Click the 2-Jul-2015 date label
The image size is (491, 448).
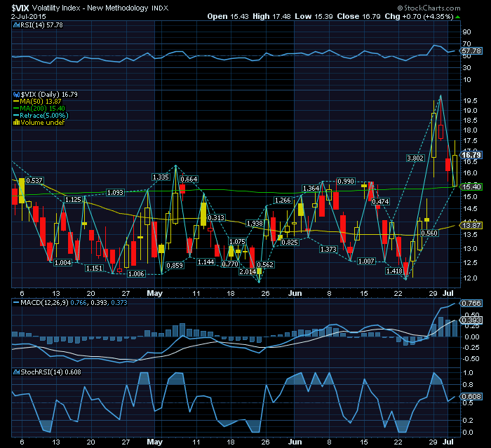click(29, 17)
